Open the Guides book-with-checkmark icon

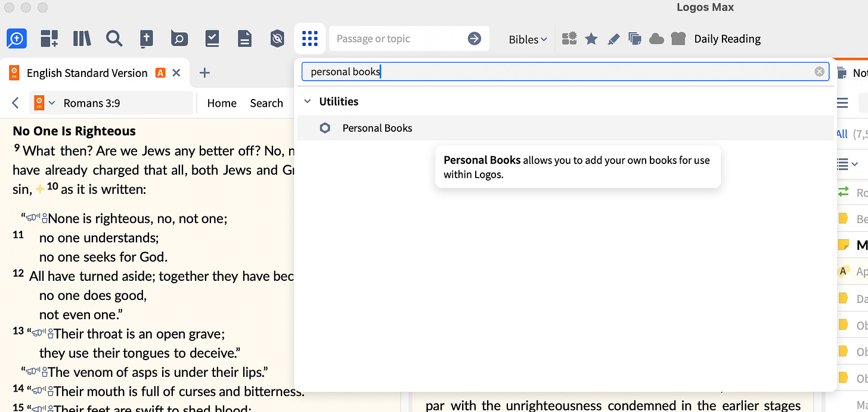212,38
